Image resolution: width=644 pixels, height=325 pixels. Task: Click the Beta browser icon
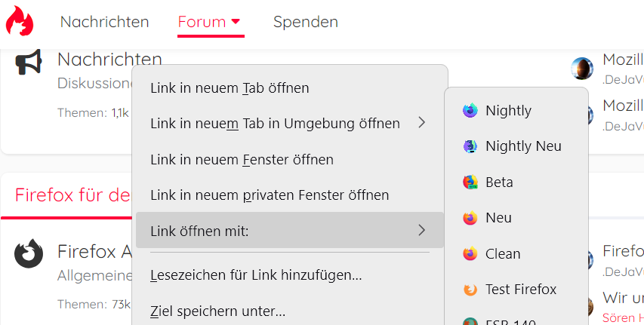pos(470,182)
